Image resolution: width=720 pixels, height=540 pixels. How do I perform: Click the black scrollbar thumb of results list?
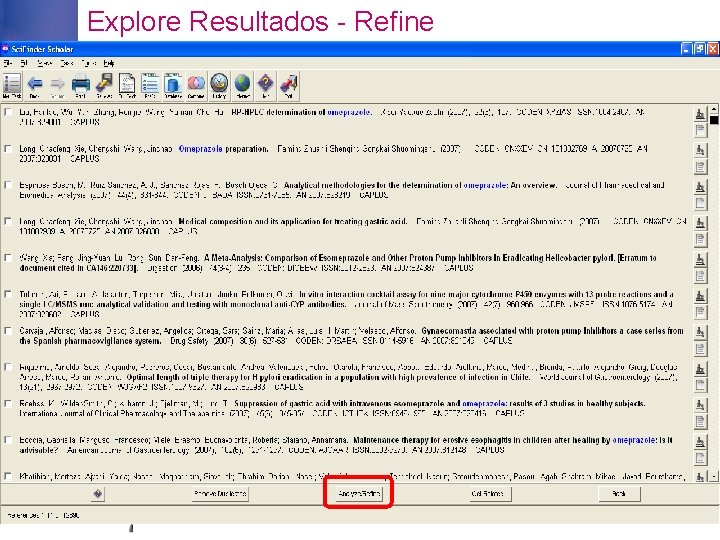[x=714, y=120]
